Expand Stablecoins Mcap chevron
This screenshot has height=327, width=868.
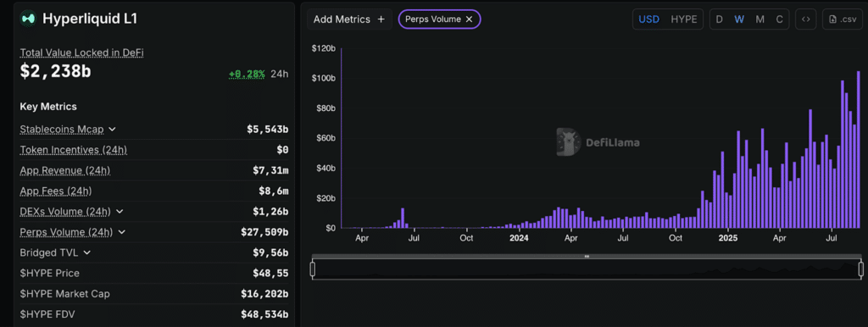click(x=113, y=129)
